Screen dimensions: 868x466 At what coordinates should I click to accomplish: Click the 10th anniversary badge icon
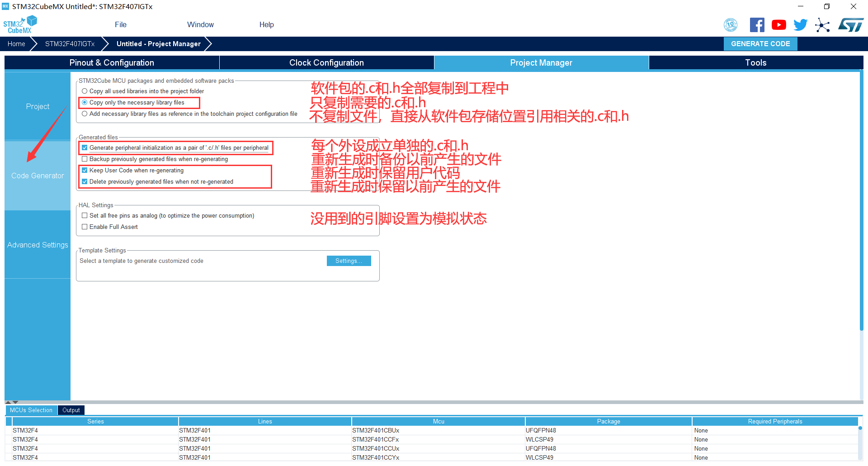[731, 25]
